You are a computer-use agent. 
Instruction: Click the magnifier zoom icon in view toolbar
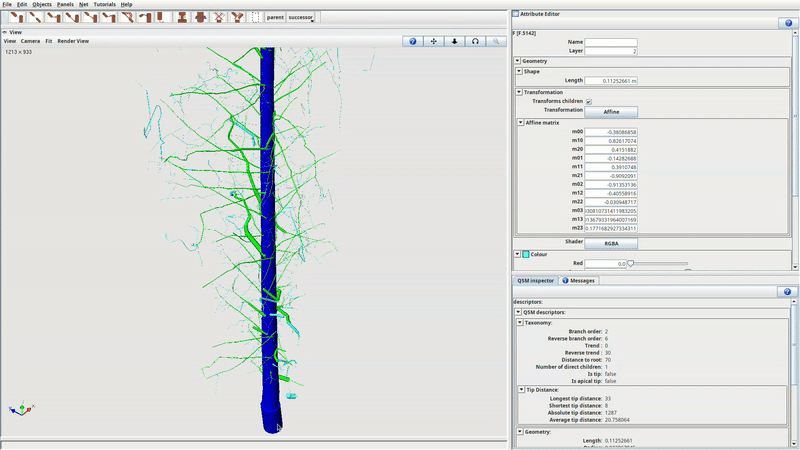(495, 41)
